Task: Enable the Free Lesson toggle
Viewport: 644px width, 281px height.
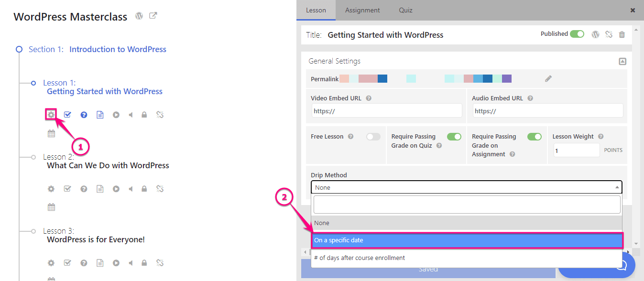Action: (373, 137)
